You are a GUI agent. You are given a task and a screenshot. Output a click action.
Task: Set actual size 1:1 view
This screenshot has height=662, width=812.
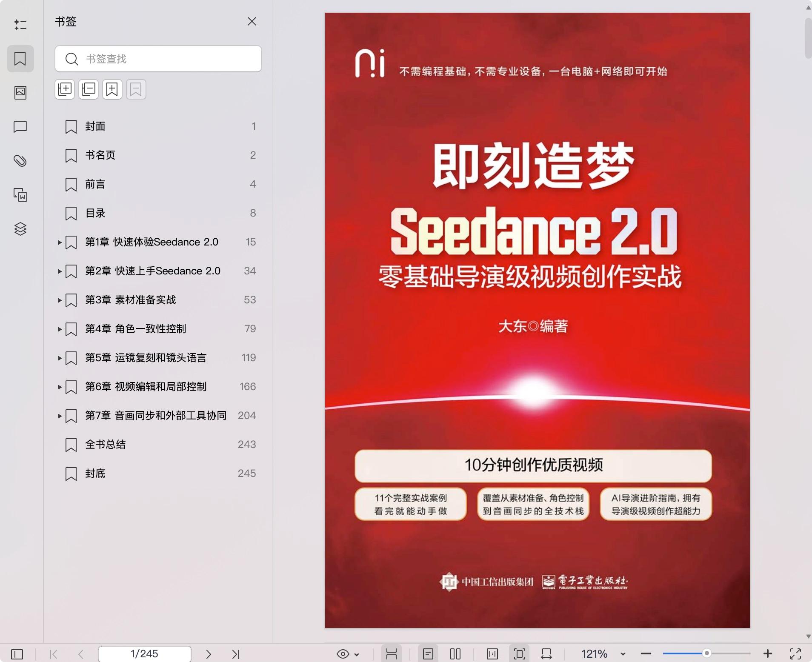(x=492, y=654)
